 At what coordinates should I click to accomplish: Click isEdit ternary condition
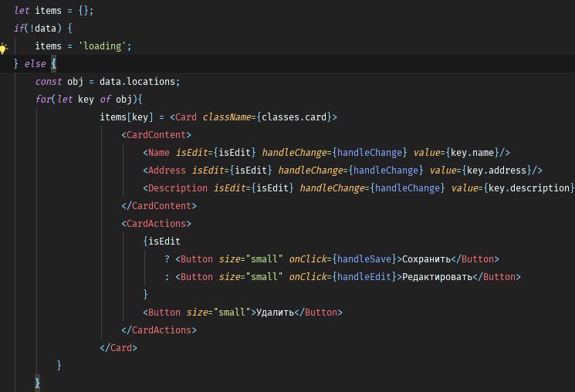(x=164, y=242)
